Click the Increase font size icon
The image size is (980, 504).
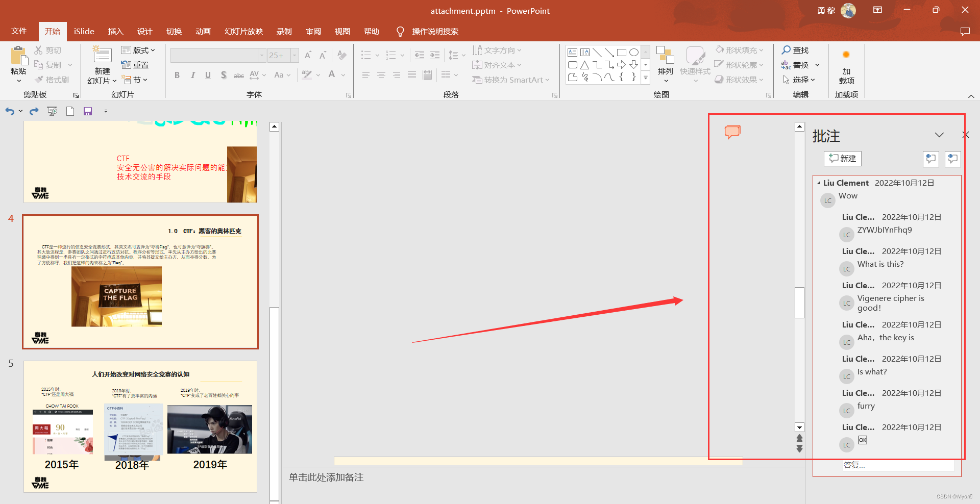pos(308,55)
